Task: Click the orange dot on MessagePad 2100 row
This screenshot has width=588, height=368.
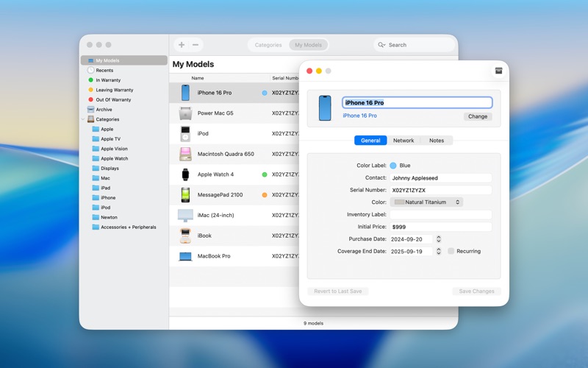Action: pyautogui.click(x=265, y=195)
